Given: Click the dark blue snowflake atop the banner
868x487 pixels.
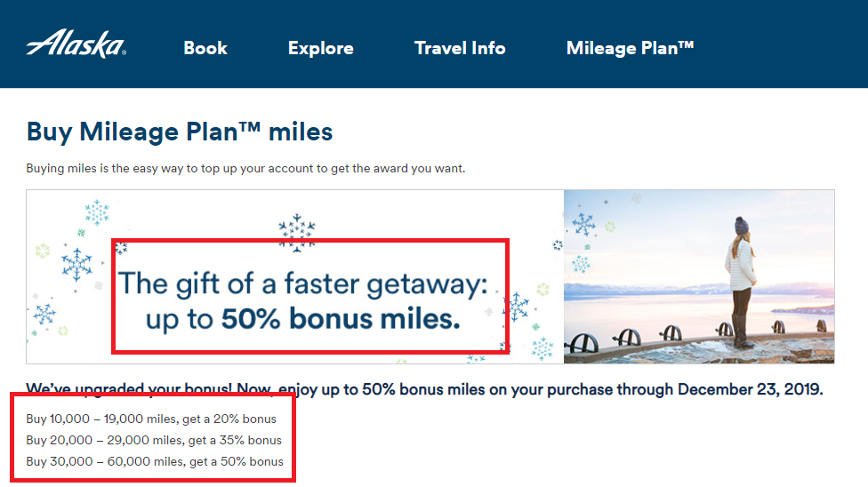Looking at the screenshot, I should (x=297, y=230).
